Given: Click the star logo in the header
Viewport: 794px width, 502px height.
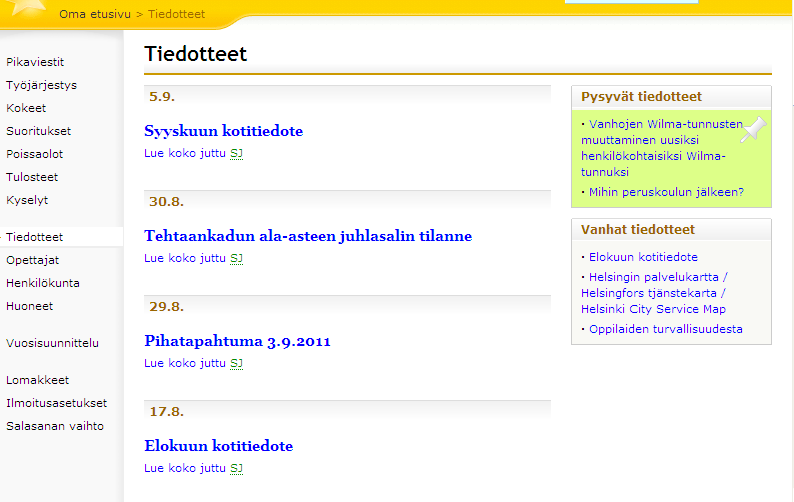Looking at the screenshot, I should 28,7.
